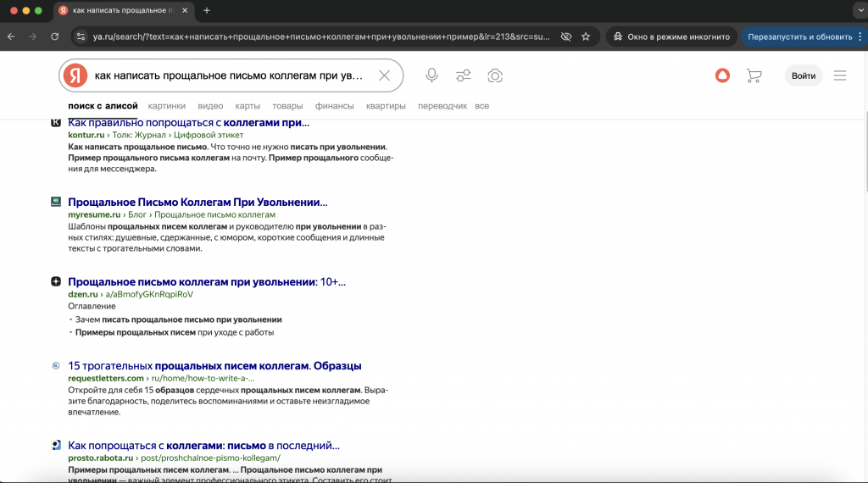Close the Yandex search tab

point(185,10)
